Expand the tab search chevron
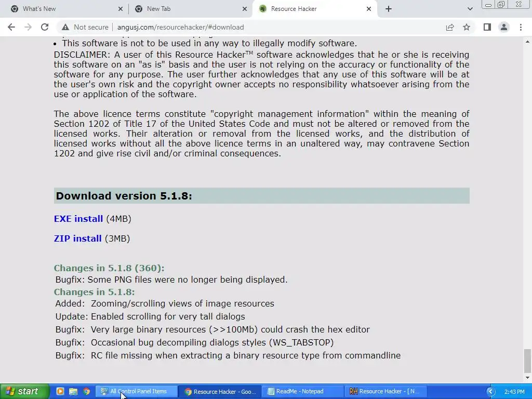 tap(470, 9)
